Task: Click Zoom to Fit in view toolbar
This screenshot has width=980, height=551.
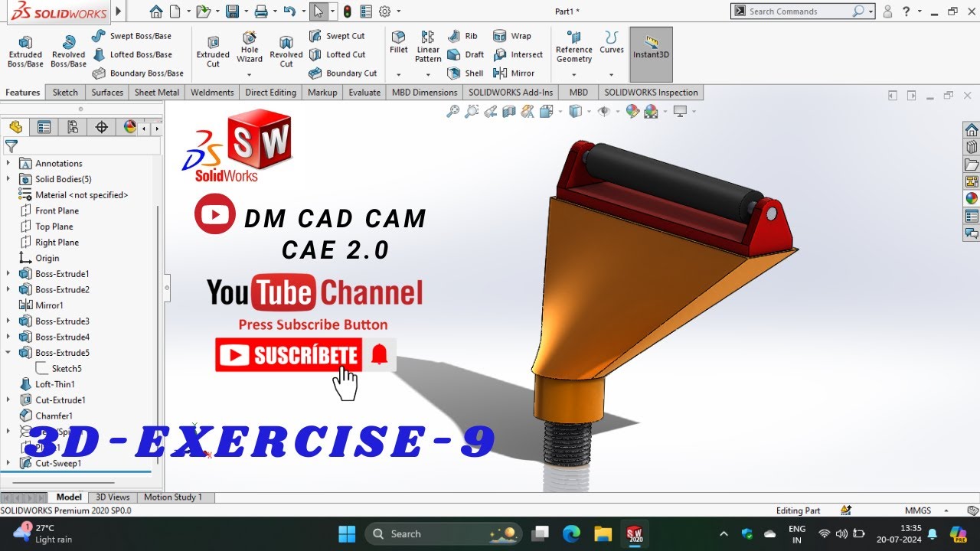Action: 453,112
